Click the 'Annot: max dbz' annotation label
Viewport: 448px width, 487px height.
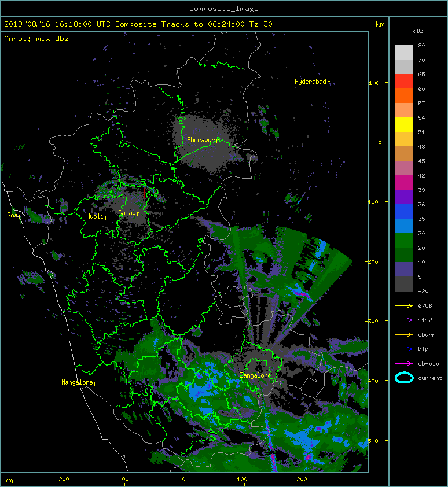click(36, 39)
